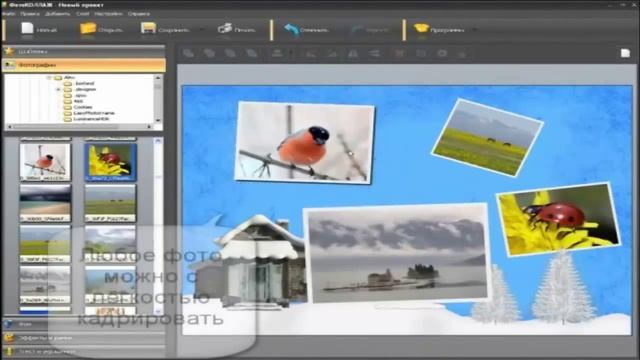Click the Программы button label
This screenshot has height=360, width=640.
(447, 30)
